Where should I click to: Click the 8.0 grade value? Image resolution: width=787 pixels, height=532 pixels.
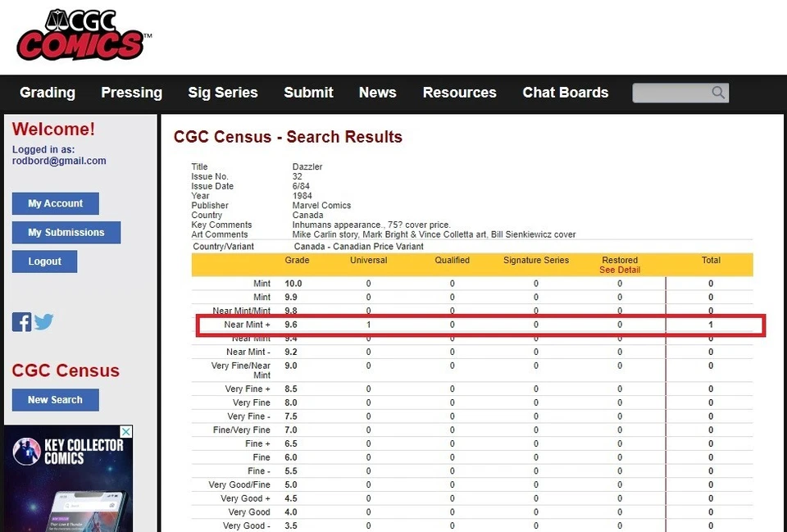point(291,402)
